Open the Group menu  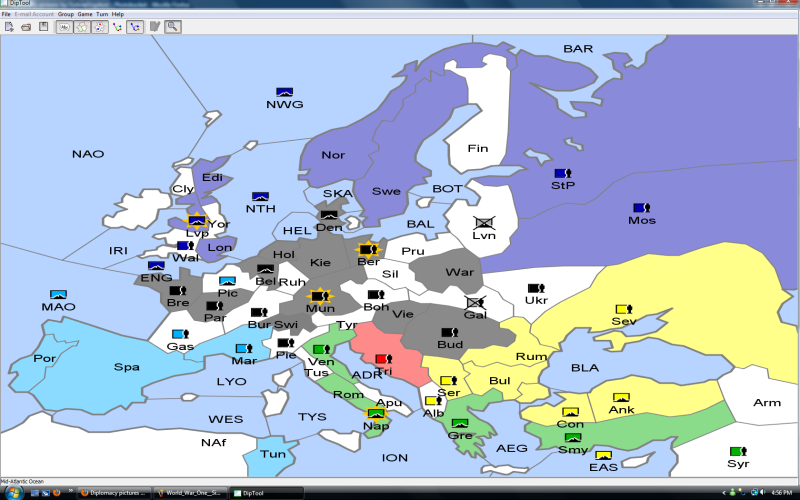pyautogui.click(x=66, y=14)
